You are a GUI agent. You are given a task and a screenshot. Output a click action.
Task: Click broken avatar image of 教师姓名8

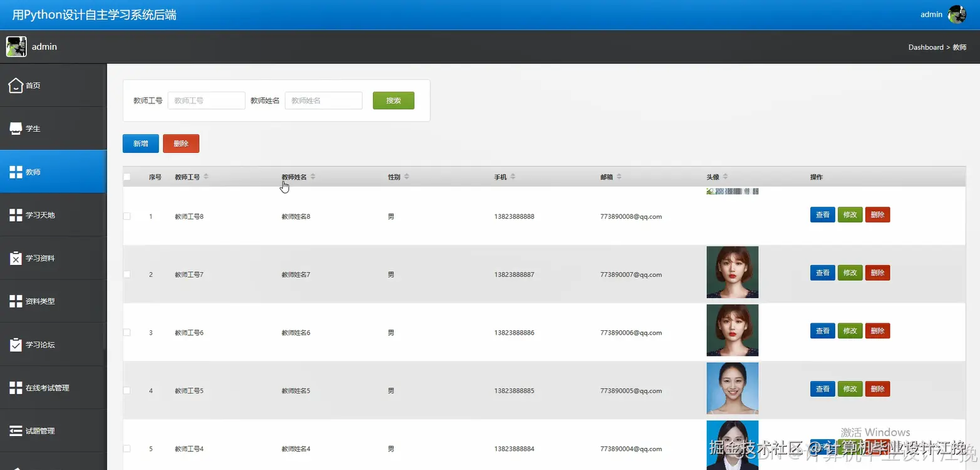(732, 191)
